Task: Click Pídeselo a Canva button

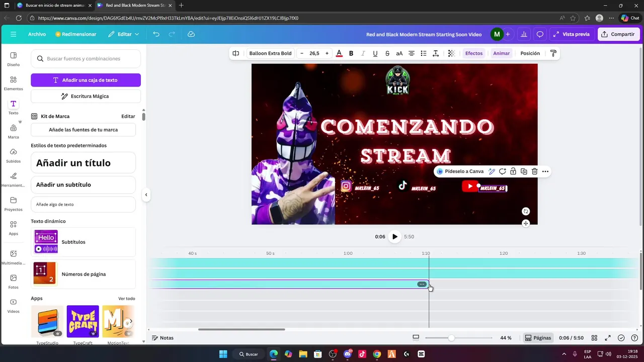Action: pyautogui.click(x=460, y=171)
